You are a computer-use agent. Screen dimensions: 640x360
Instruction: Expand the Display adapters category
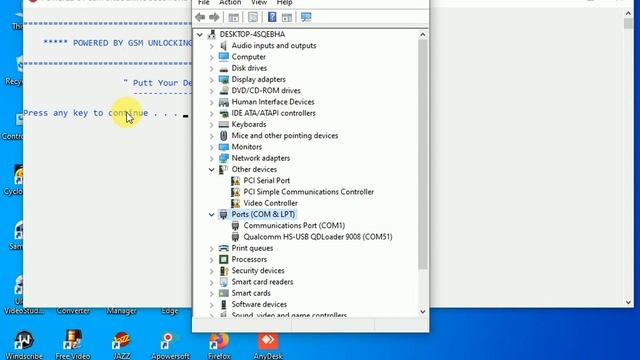[x=211, y=80]
